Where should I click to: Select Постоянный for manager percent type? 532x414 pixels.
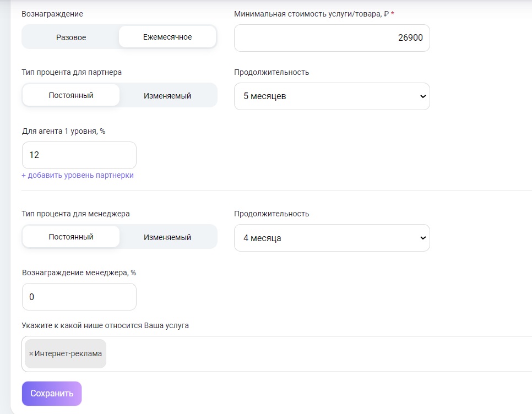[x=71, y=237]
